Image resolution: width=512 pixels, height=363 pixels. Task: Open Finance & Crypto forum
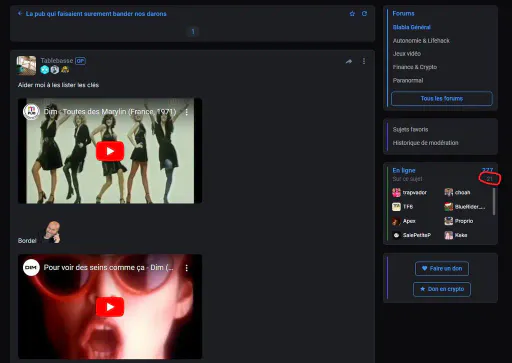click(x=415, y=67)
